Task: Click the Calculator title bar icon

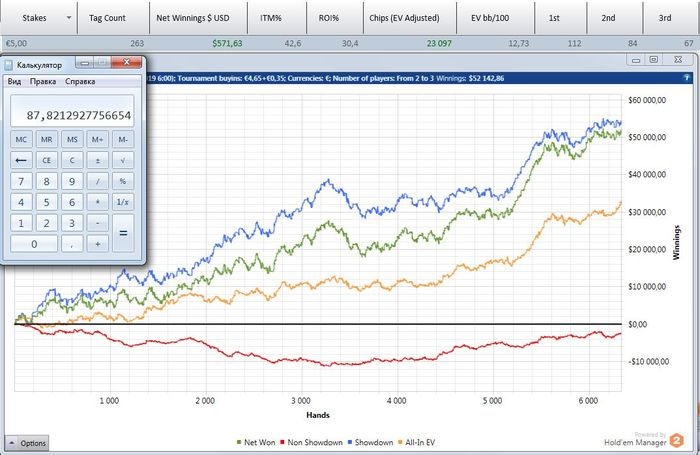Action: pyautogui.click(x=8, y=65)
